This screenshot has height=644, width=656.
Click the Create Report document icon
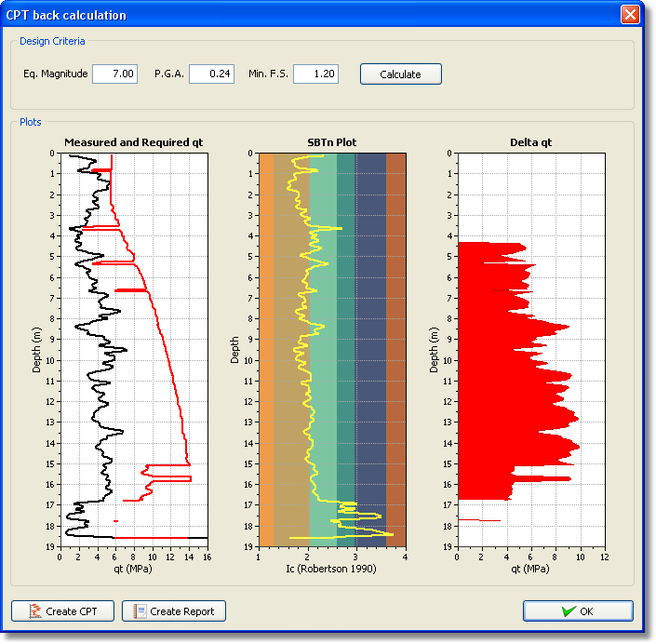coord(139,611)
